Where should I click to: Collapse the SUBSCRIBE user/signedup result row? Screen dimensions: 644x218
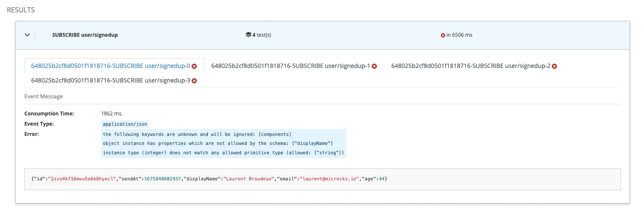[x=27, y=35]
